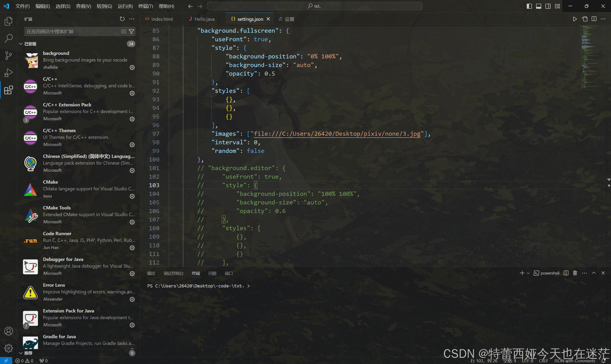Open the Run and Debug view
This screenshot has height=364, width=611.
point(9,73)
